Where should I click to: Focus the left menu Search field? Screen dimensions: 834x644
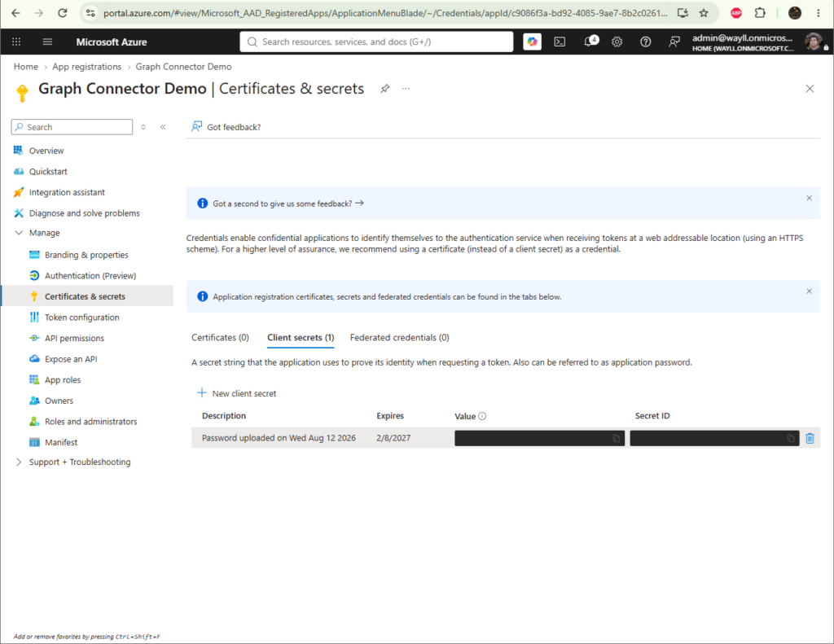click(x=72, y=127)
